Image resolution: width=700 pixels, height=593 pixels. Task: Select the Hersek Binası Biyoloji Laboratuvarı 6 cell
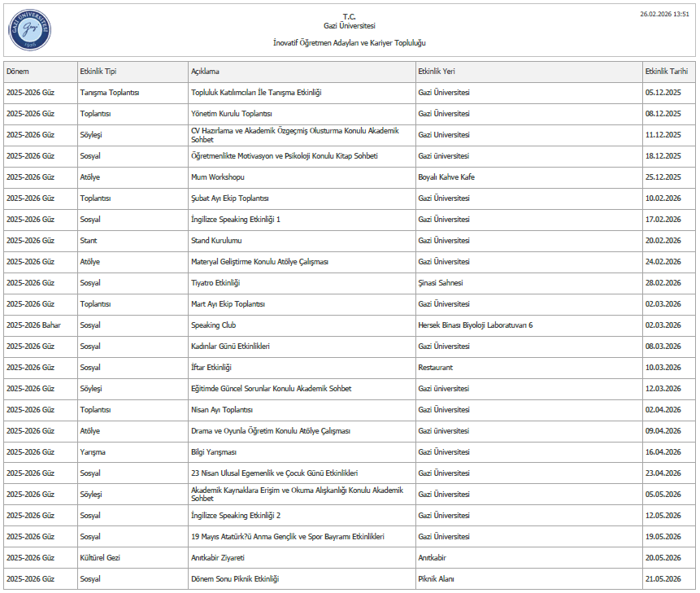click(475, 325)
